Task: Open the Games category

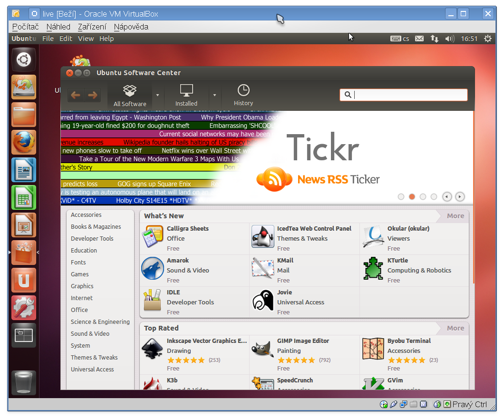Action: click(80, 274)
